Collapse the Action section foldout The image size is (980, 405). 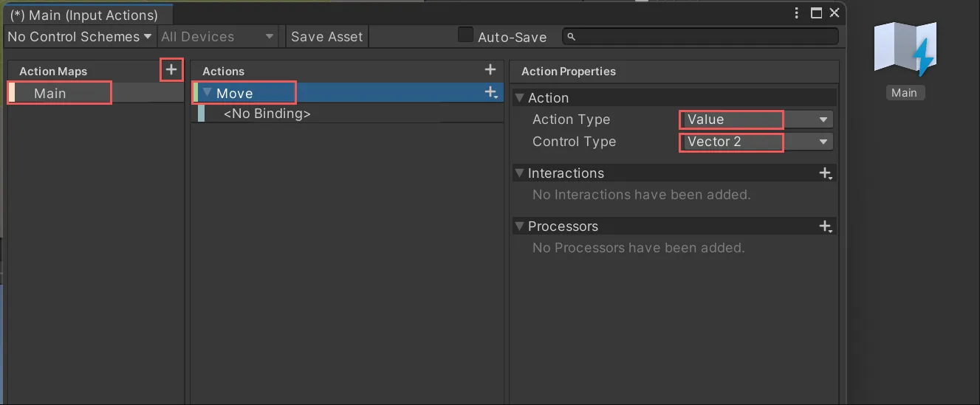click(x=519, y=98)
